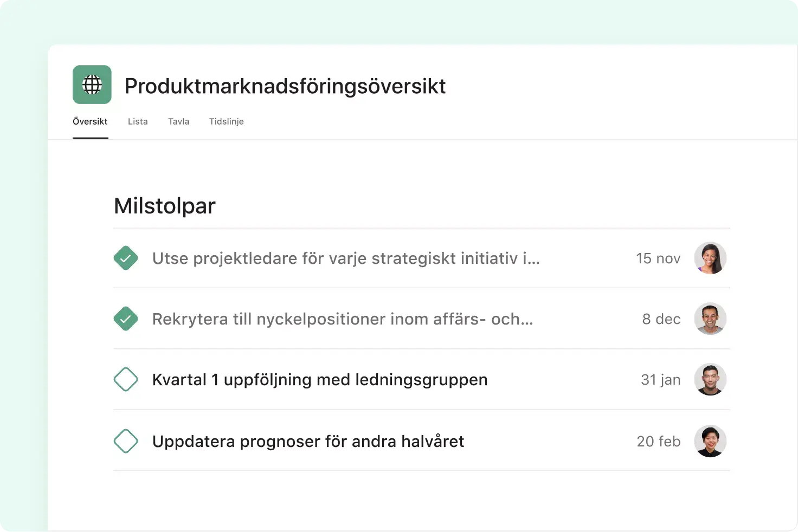Open the Tidslinje view
Viewport: 798px width, 532px height.
227,121
